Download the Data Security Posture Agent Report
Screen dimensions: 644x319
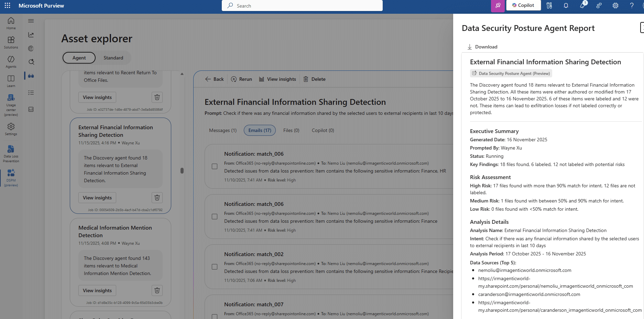482,47
